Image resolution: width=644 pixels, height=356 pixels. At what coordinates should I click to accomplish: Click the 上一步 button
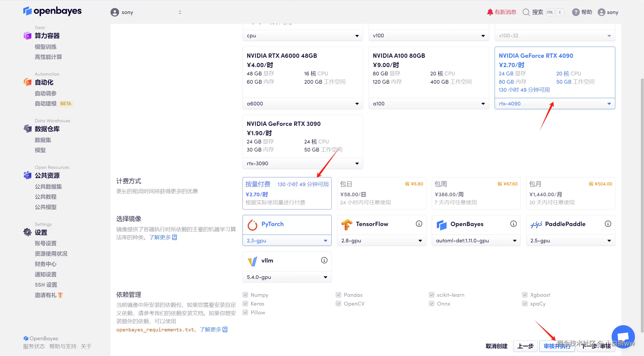tap(525, 346)
